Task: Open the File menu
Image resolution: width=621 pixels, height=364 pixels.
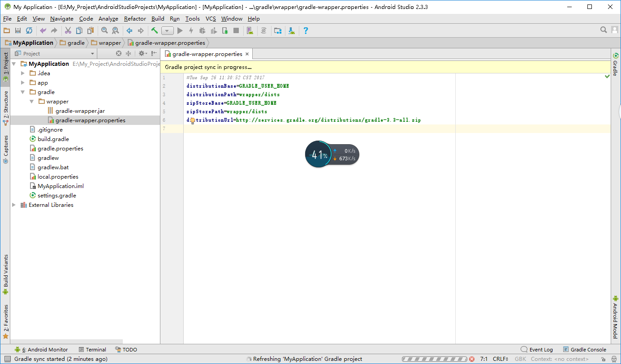Action: coord(7,18)
